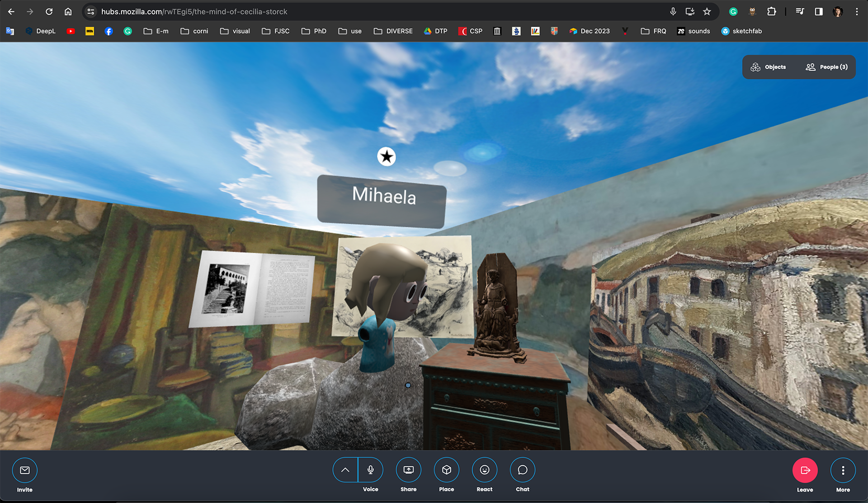Viewport: 868px width, 503px height.
Task: Click the Mihaela avatar name tag
Action: 382,199
